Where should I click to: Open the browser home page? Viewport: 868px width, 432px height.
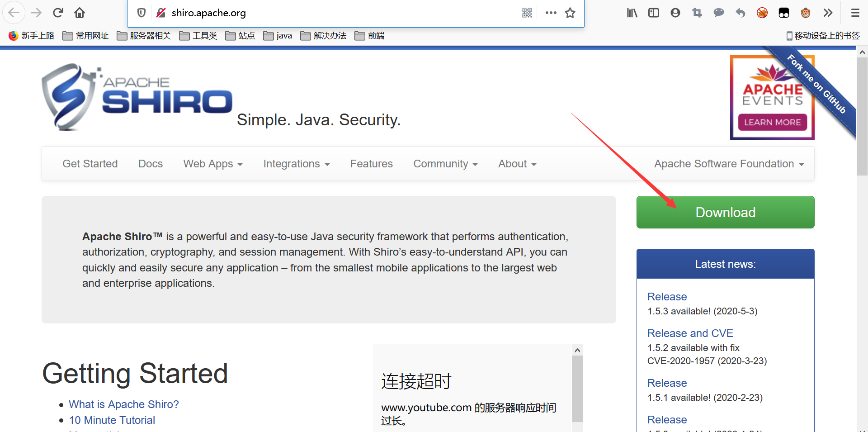coord(80,13)
